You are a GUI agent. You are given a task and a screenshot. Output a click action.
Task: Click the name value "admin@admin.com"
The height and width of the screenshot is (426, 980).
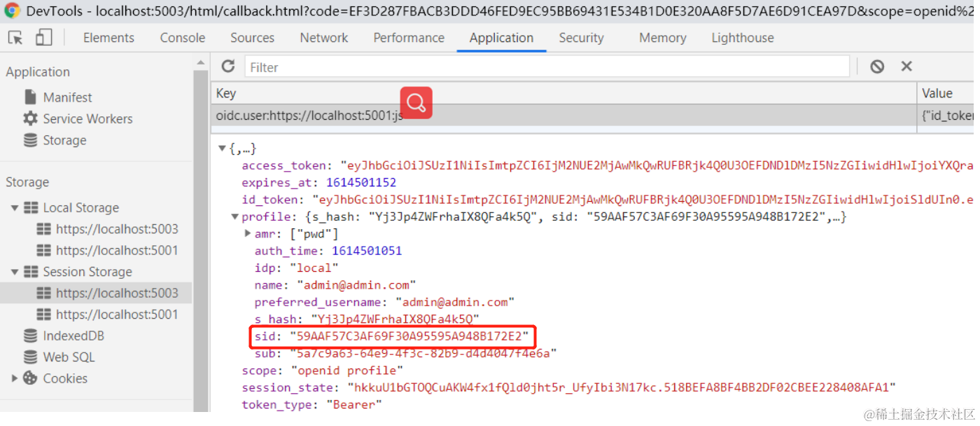click(356, 285)
